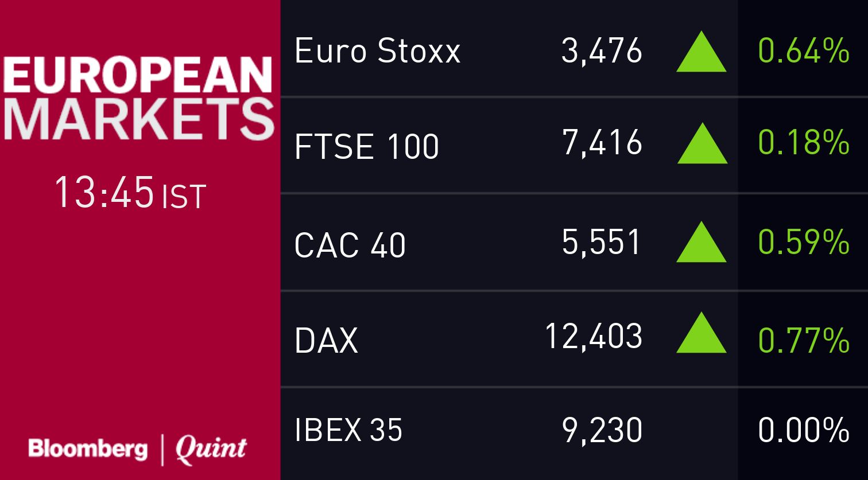Viewport: 868px width, 480px height.
Task: Click the Quint logo text
Action: 211,448
